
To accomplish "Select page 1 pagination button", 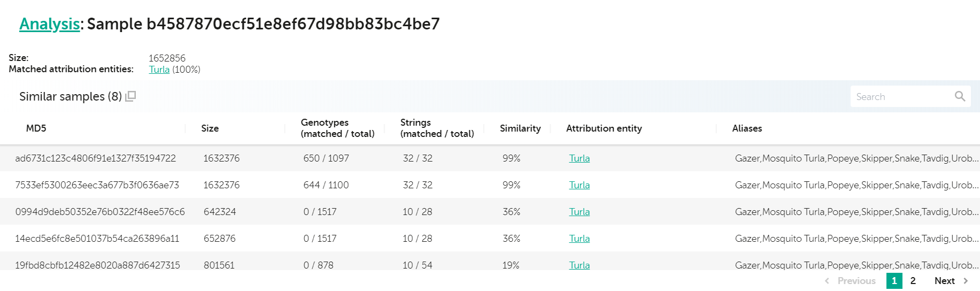I will (894, 281).
